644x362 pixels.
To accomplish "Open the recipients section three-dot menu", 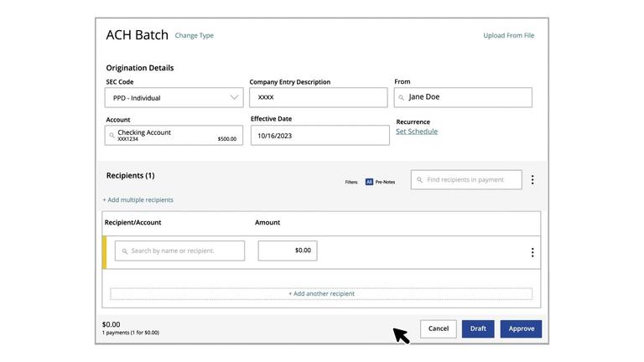I will pos(532,180).
